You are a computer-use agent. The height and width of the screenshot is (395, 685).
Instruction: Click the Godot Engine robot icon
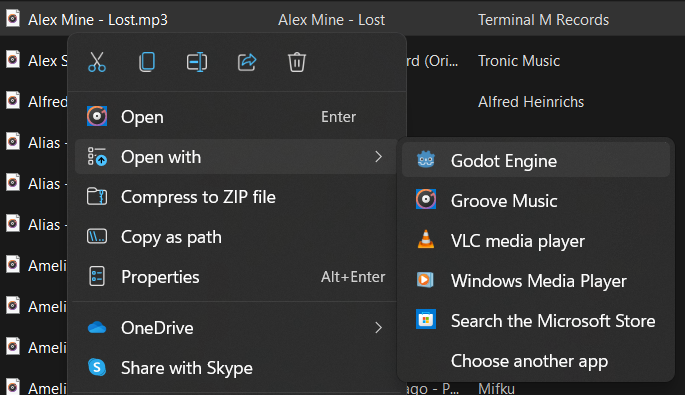426,159
